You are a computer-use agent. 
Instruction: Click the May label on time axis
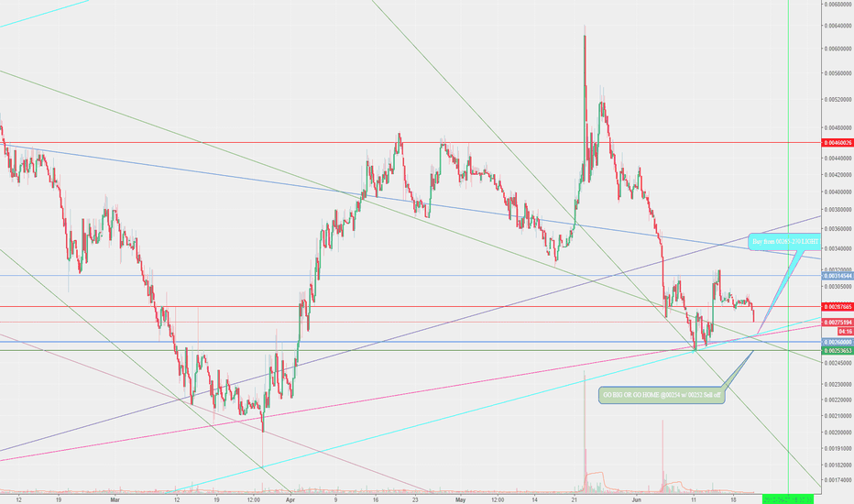461,499
